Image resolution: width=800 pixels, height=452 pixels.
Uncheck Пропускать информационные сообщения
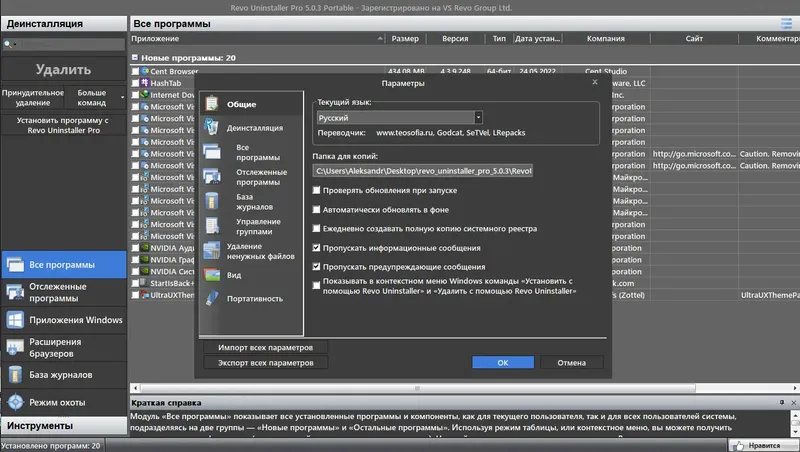[x=316, y=248]
